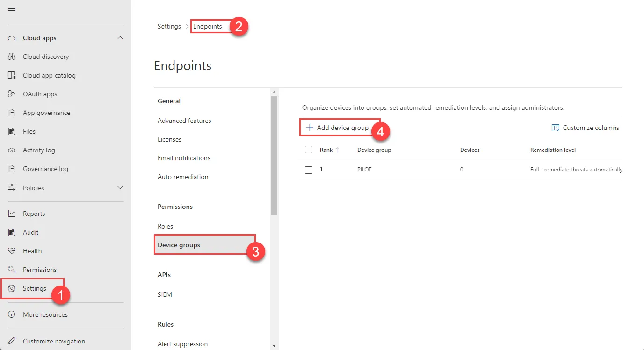This screenshot has width=644, height=350.
Task: Click the Remediation level column header
Action: [553, 150]
